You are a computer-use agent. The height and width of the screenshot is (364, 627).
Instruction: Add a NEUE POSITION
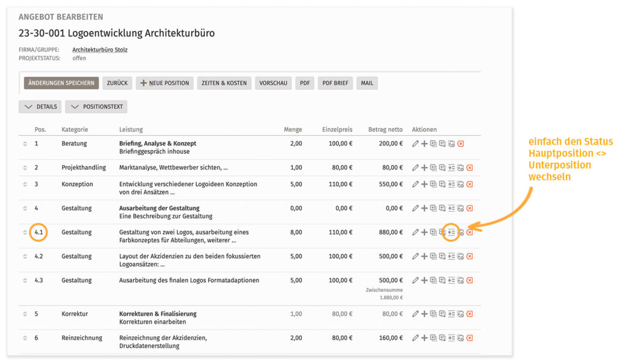[x=165, y=83]
